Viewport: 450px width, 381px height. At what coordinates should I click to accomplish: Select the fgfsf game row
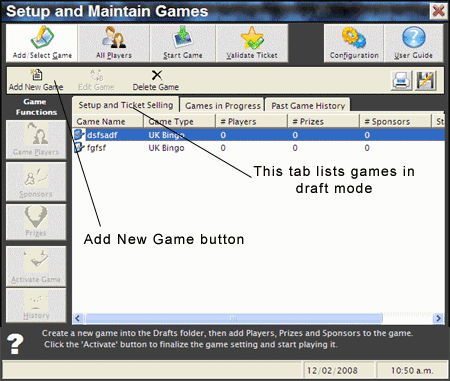259,148
